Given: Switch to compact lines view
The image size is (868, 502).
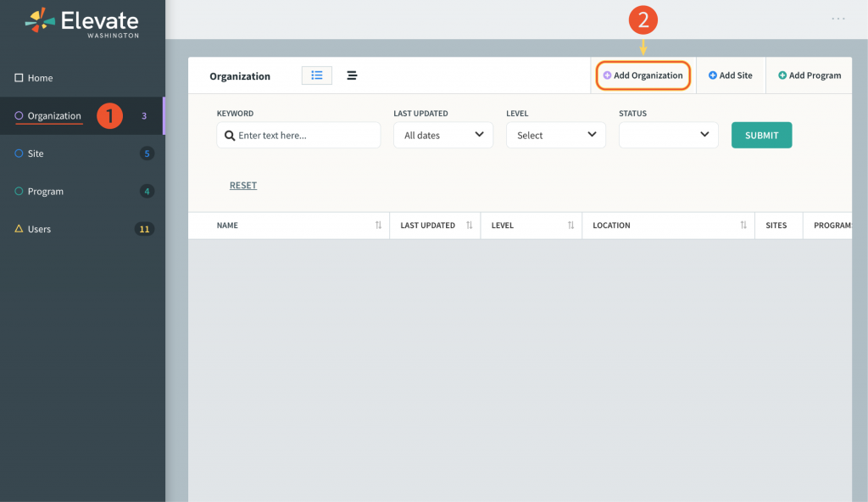Looking at the screenshot, I should 352,75.
